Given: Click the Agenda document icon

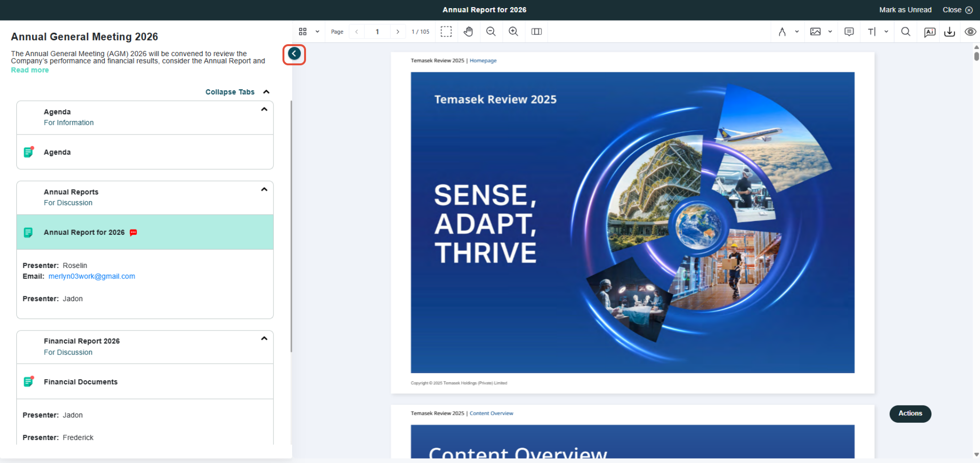Looking at the screenshot, I should coord(29,152).
